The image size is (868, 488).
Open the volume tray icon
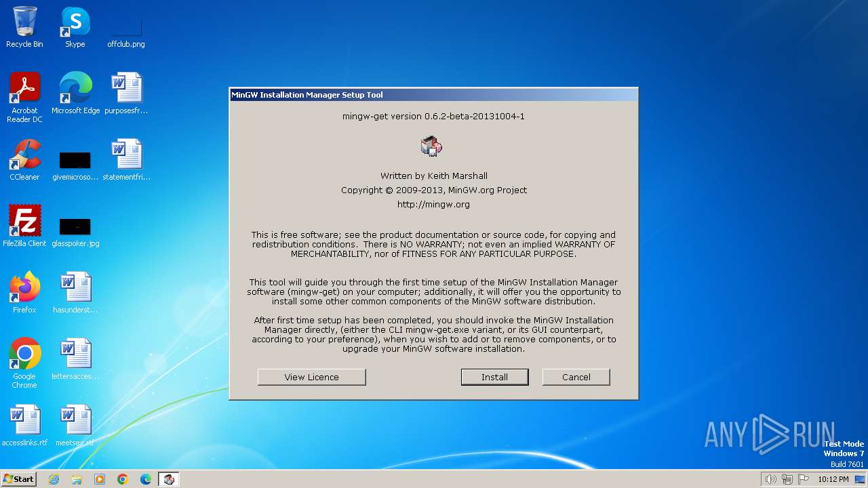coord(771,479)
